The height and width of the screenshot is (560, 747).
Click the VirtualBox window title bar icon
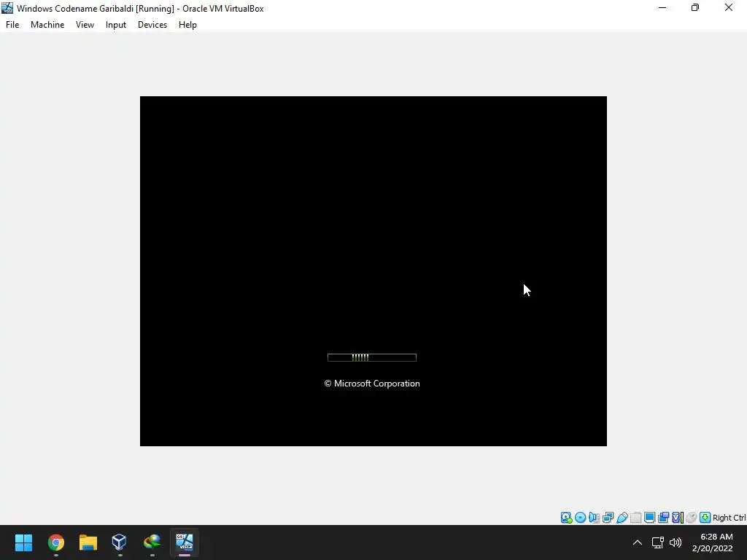pos(7,8)
